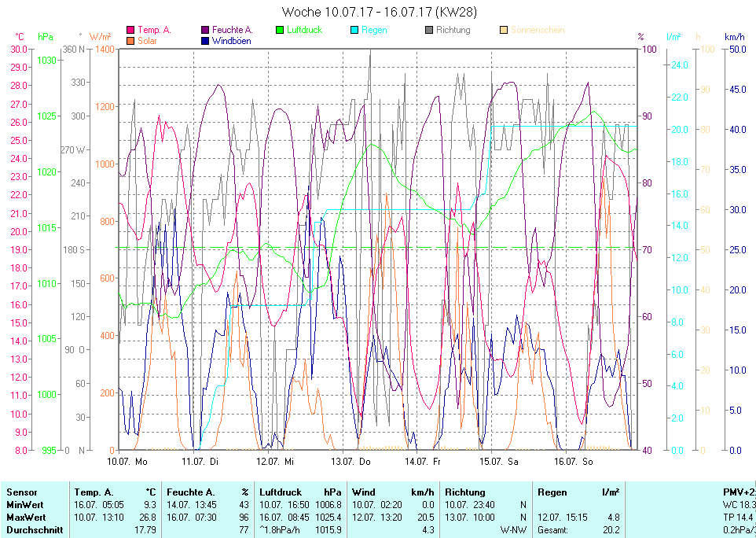Screen dimensions: 756x538
Task: Click the '180 S' wind direction tick
Action: pos(74,250)
